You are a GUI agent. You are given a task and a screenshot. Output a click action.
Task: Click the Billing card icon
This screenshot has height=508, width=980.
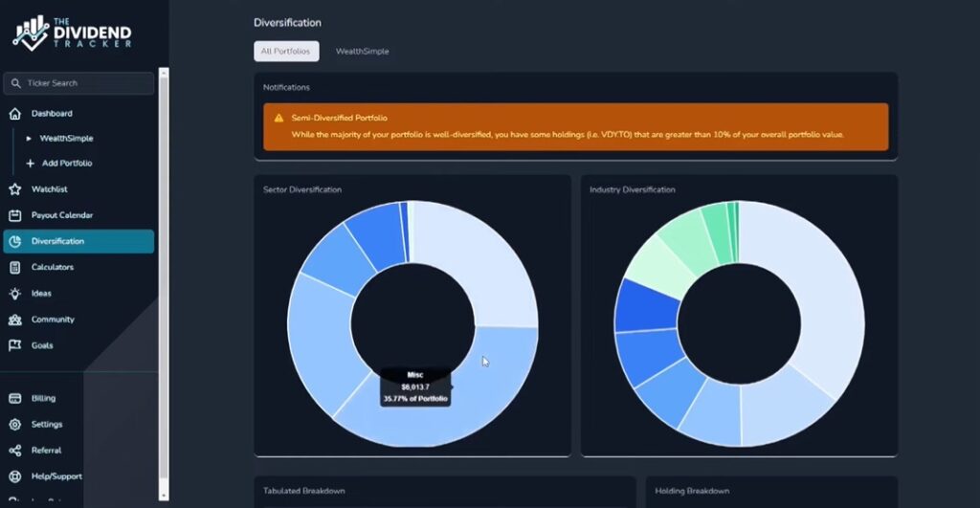(x=14, y=398)
